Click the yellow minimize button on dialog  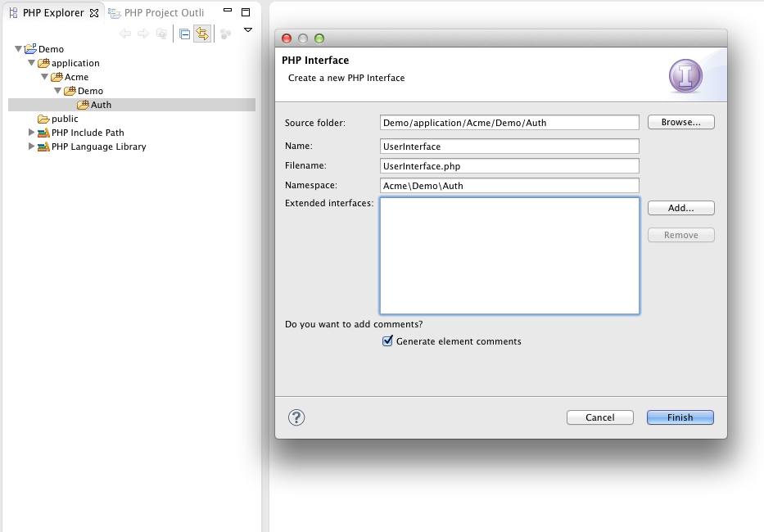303,38
